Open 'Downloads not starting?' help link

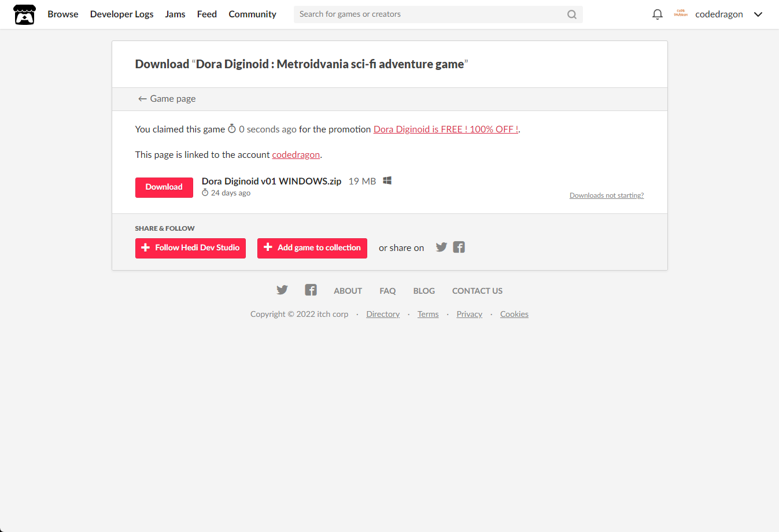[607, 195]
